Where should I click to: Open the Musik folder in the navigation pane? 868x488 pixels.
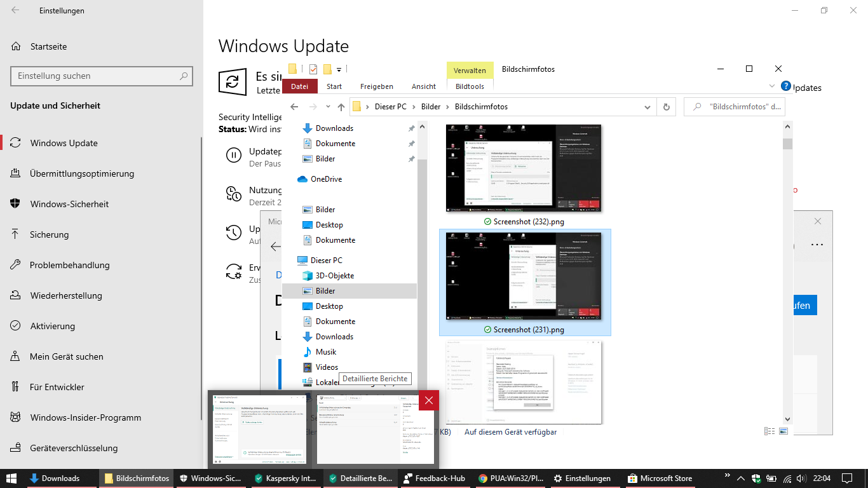click(326, 352)
